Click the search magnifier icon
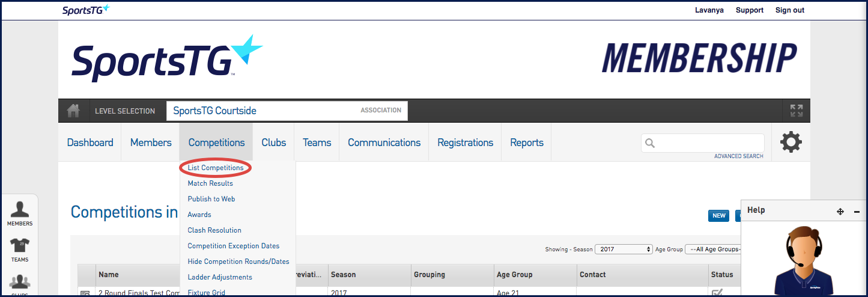Image resolution: width=868 pixels, height=297 pixels. [x=649, y=143]
